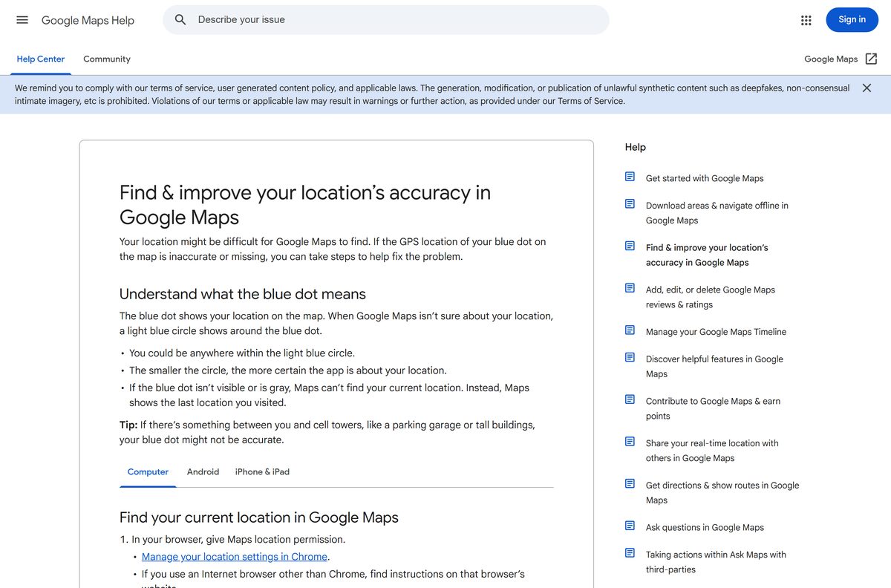This screenshot has width=891, height=588.
Task: Open Get started with Google Maps article
Action: click(x=705, y=178)
